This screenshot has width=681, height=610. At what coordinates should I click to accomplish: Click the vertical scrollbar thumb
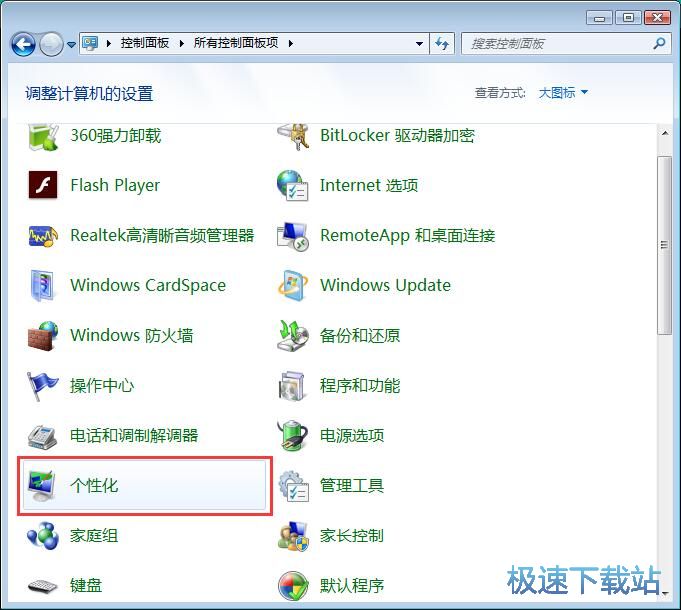(x=664, y=245)
